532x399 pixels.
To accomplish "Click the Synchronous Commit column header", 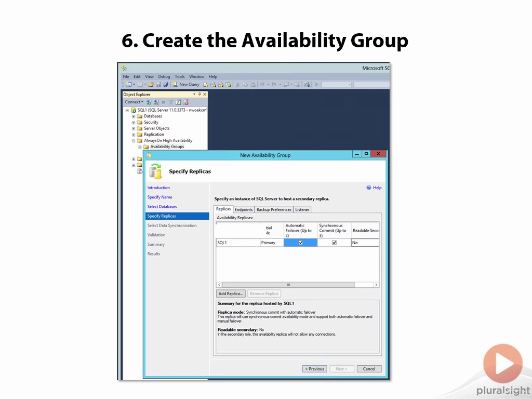I will click(334, 230).
